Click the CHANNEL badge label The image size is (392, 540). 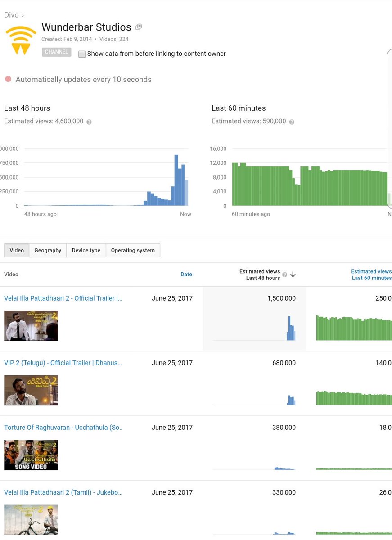click(57, 52)
